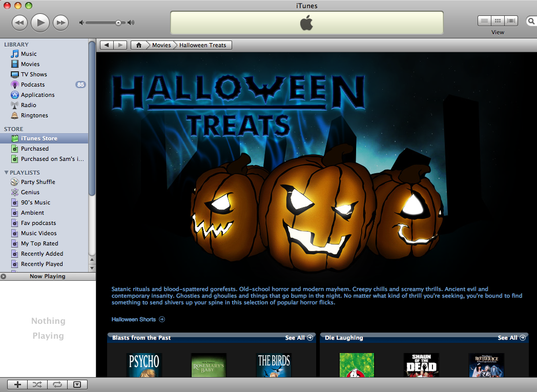537x392 pixels.
Task: Click Halloween Shorts arrow icon
Action: [162, 319]
